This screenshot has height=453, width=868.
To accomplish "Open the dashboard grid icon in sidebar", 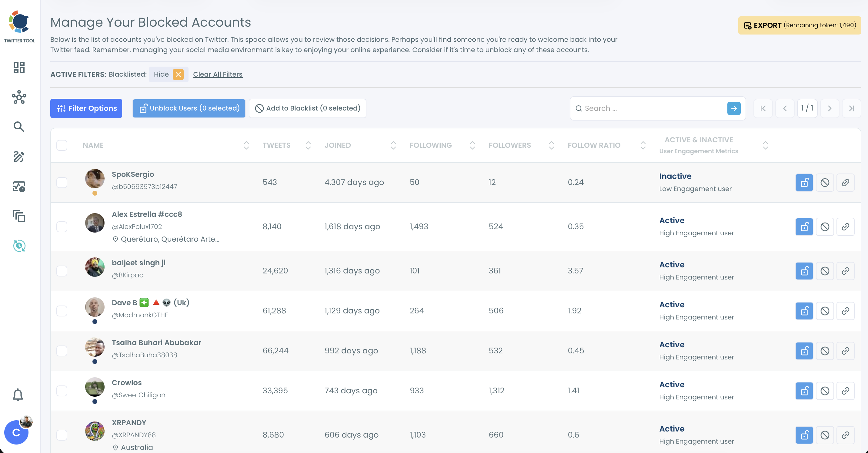I will [x=19, y=67].
